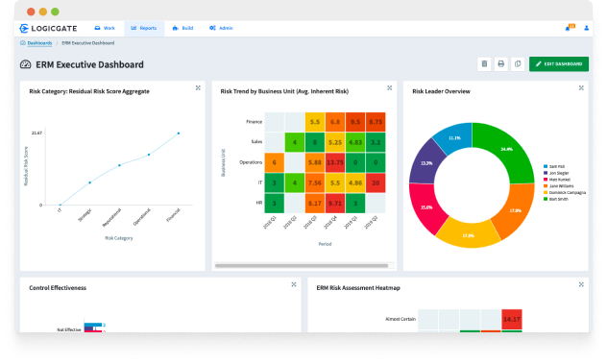Open the Reports tab
Image resolution: width=607 pixels, height=364 pixels.
[144, 28]
